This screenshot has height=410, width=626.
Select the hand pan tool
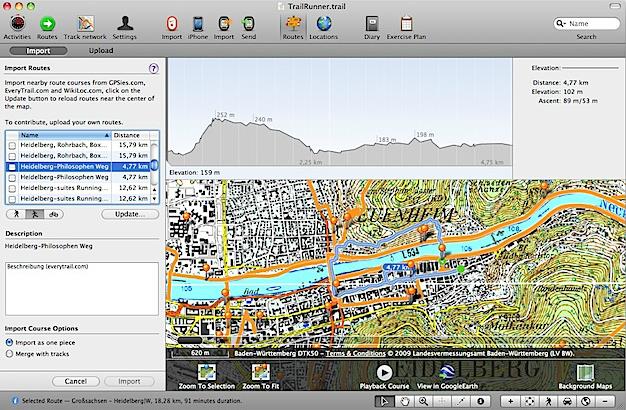404,401
